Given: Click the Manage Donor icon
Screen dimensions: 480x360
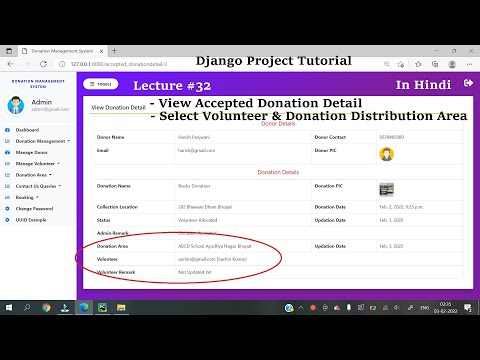Looking at the screenshot, I should 7,152.
